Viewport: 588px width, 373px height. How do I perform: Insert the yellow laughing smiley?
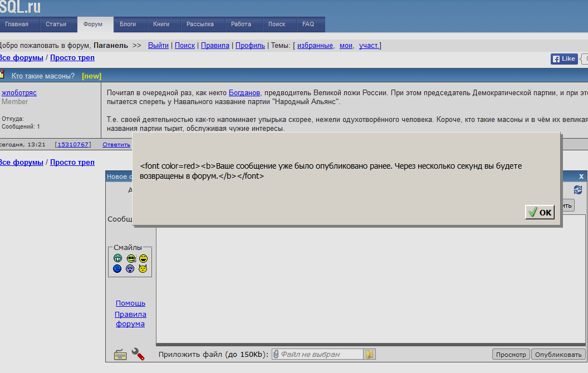[143, 258]
